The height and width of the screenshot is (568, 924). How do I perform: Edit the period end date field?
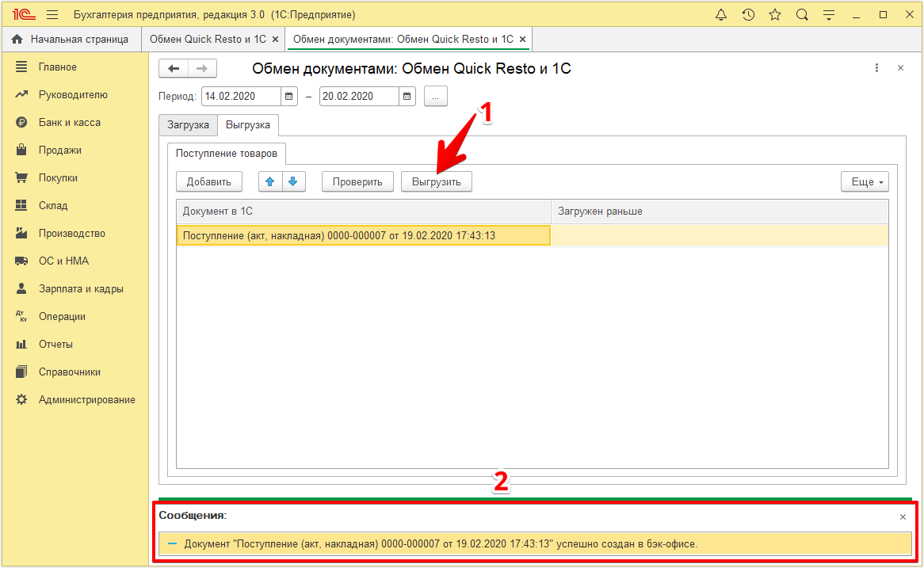[360, 96]
